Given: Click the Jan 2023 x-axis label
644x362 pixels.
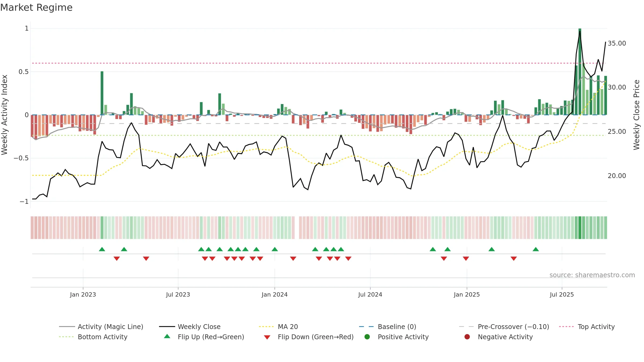Looking at the screenshot, I should pos(83,294).
